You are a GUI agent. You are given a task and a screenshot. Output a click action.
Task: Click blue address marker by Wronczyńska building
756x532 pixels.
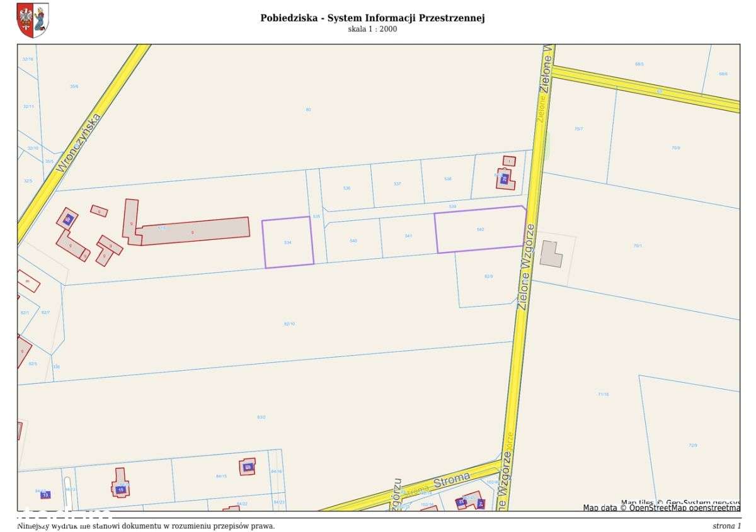click(69, 219)
